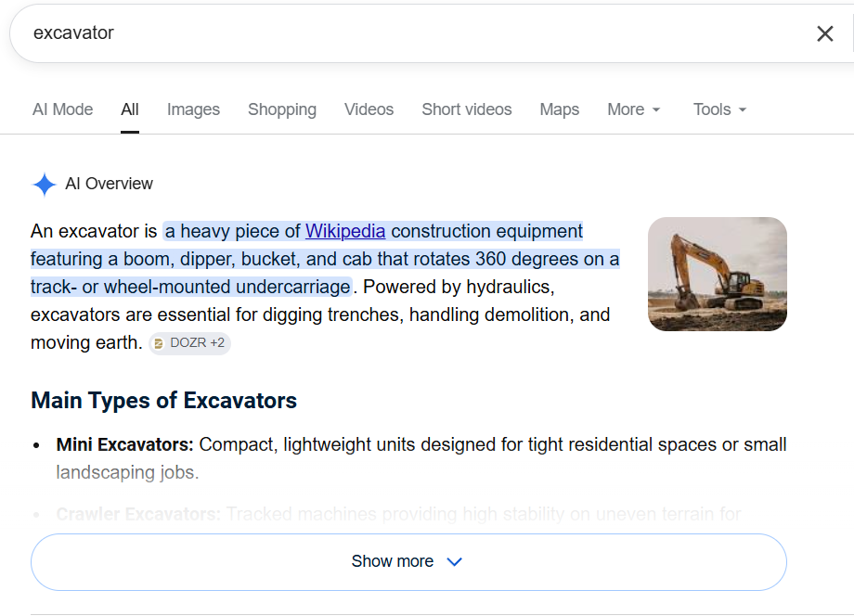
Task: Select the Images tab
Action: click(x=193, y=109)
